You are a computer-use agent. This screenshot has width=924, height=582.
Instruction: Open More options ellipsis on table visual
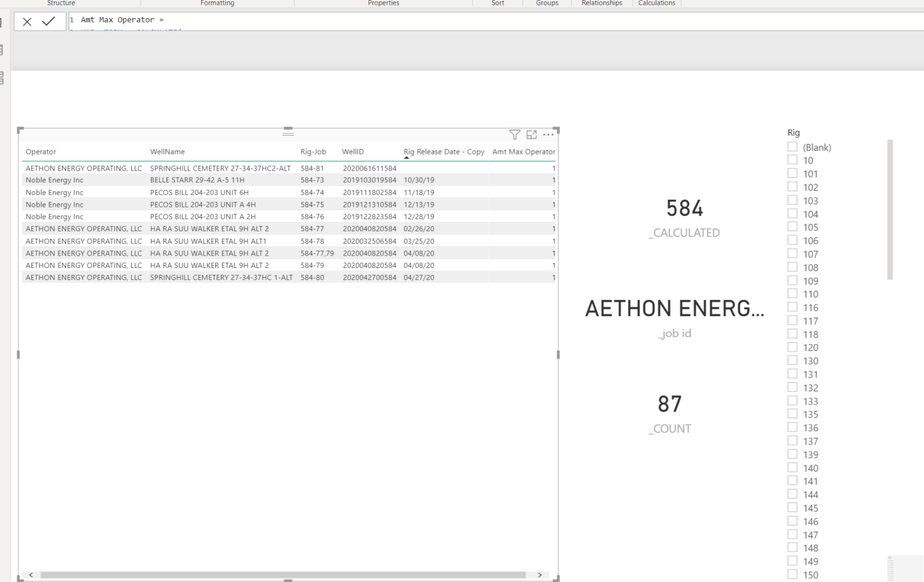[548, 135]
